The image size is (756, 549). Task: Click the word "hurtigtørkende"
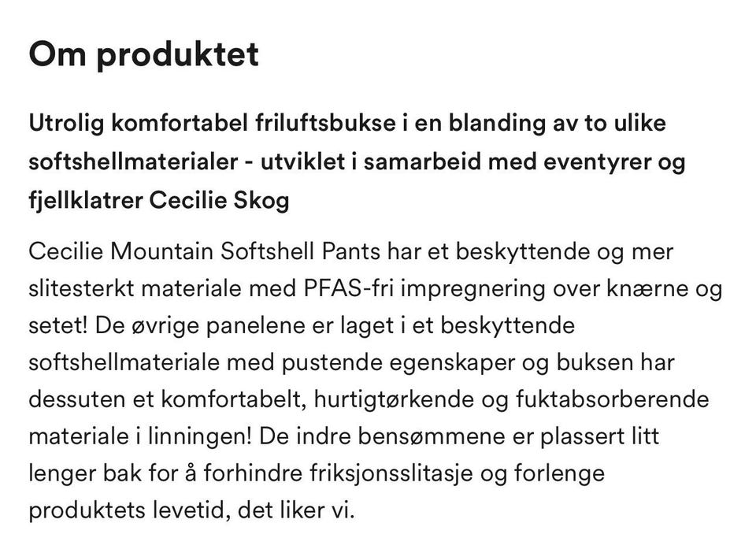point(394,400)
